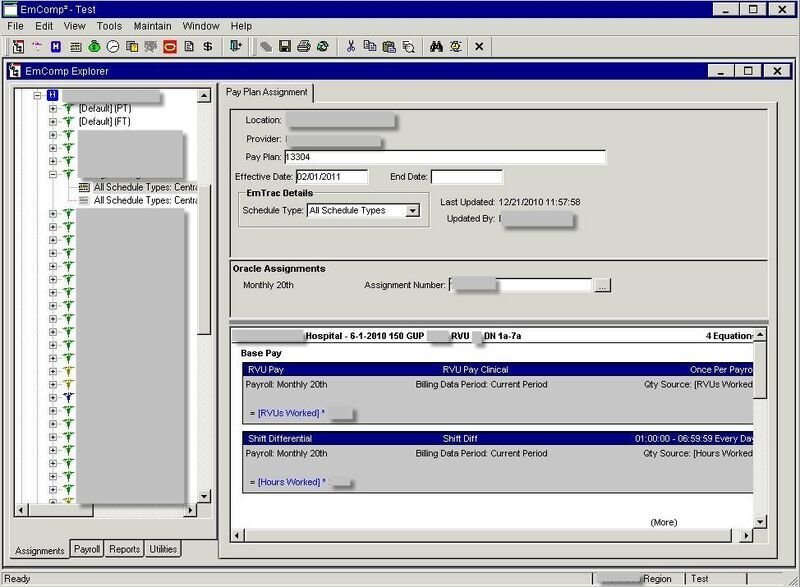This screenshot has width=800, height=587.
Task: Click the green money bag toolbar icon
Action: click(94, 46)
